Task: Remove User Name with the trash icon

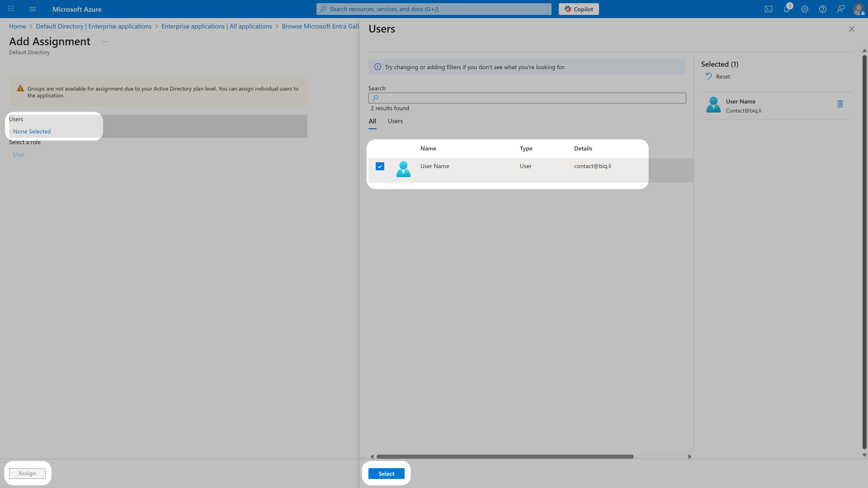Action: (840, 104)
